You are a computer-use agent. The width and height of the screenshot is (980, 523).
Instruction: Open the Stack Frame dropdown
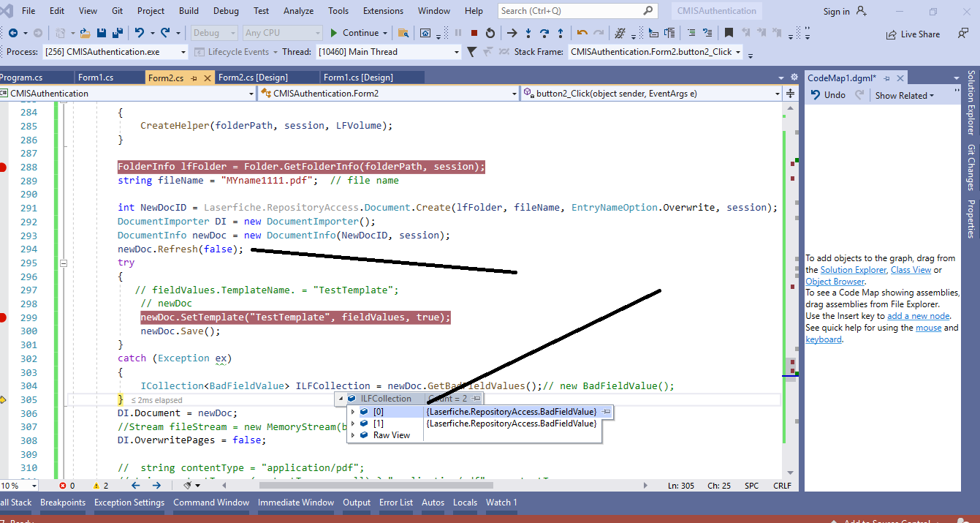739,52
